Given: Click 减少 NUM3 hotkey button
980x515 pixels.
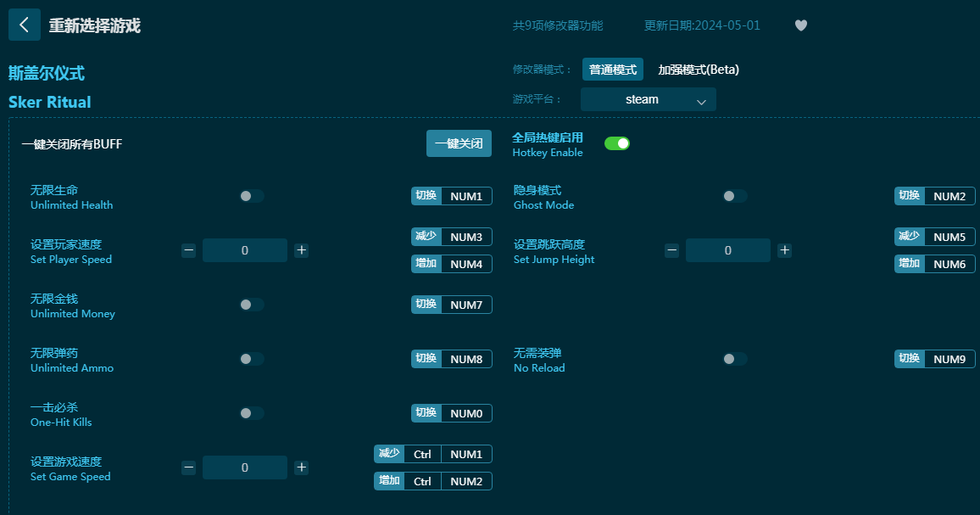Looking at the screenshot, I should tap(451, 237).
